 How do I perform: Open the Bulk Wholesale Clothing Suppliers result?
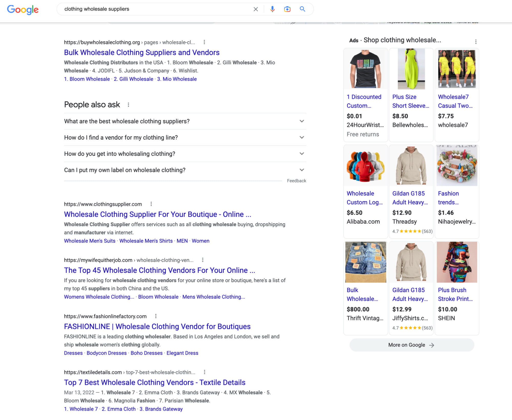click(142, 53)
